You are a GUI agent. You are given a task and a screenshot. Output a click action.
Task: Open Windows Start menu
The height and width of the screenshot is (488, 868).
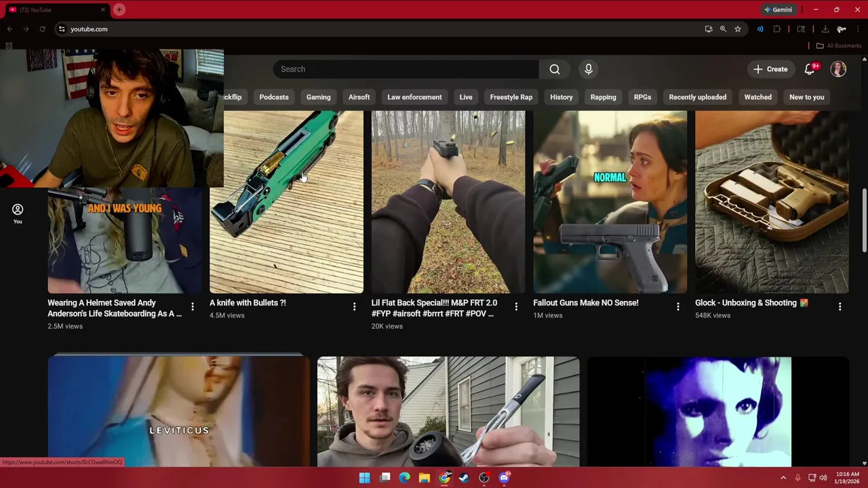tap(364, 478)
